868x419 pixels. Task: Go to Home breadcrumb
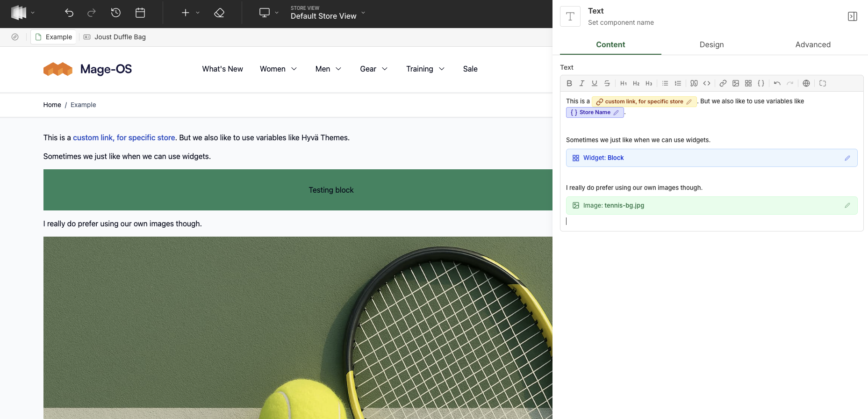52,105
